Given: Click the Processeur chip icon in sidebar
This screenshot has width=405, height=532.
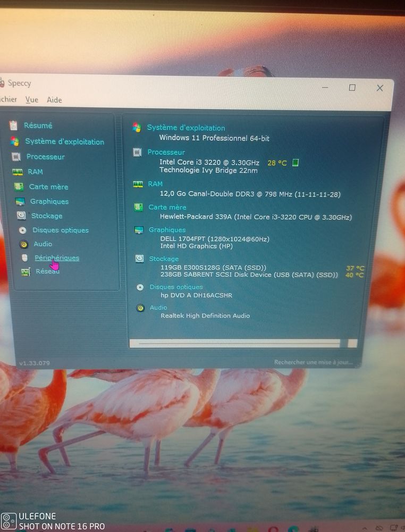Looking at the screenshot, I should [x=16, y=157].
